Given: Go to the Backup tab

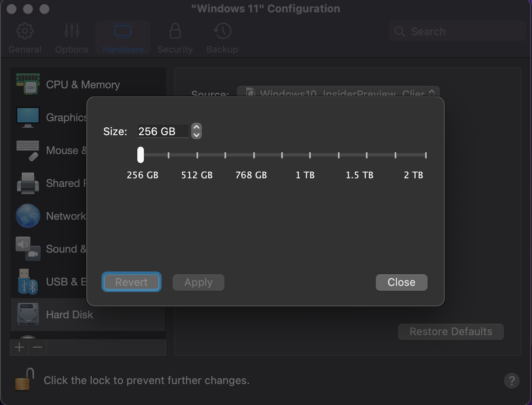Looking at the screenshot, I should pos(222,38).
